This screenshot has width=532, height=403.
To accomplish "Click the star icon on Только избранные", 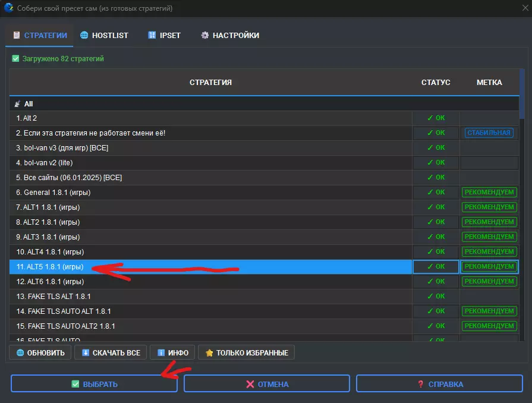I will (x=209, y=352).
